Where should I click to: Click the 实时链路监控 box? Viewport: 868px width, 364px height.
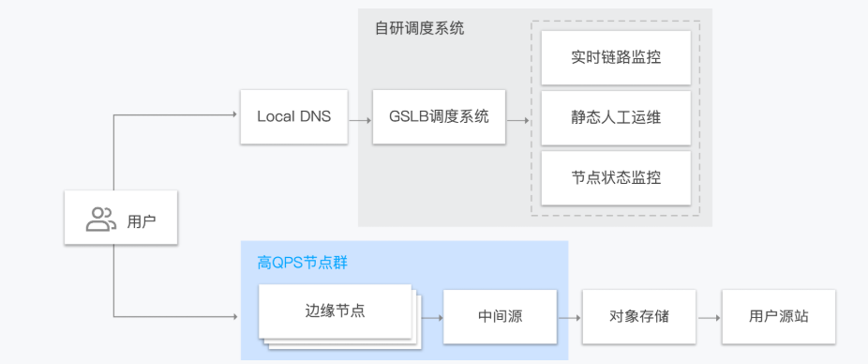click(616, 57)
